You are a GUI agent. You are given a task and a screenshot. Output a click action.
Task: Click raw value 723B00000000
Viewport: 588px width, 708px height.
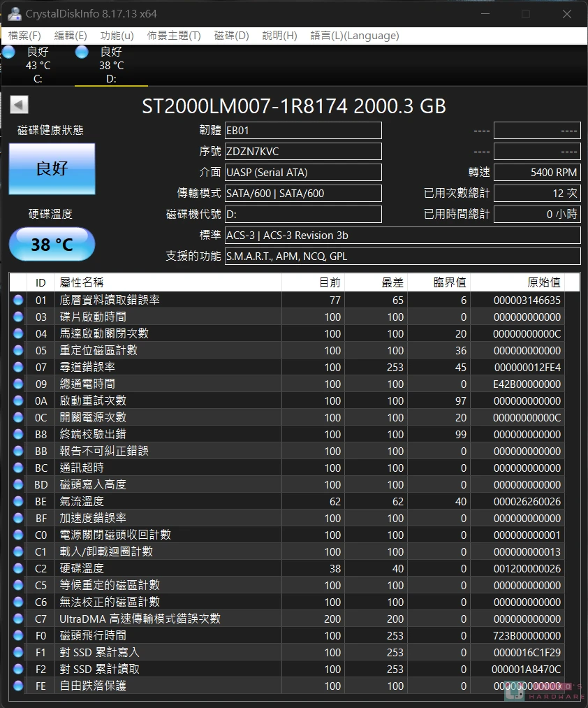pos(527,636)
